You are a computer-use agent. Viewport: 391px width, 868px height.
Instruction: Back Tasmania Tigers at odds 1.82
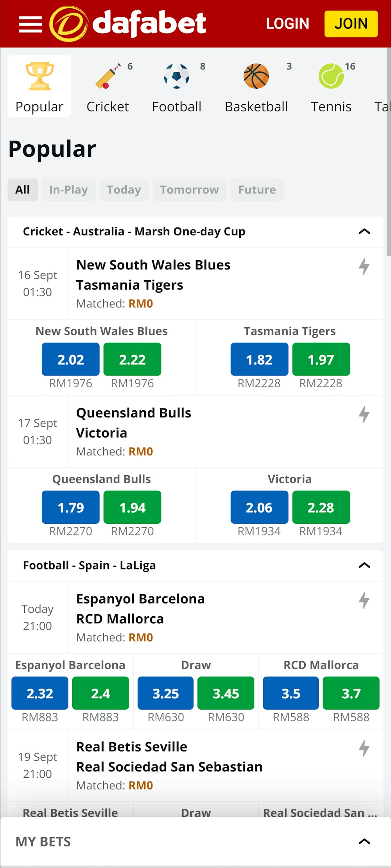pos(259,359)
